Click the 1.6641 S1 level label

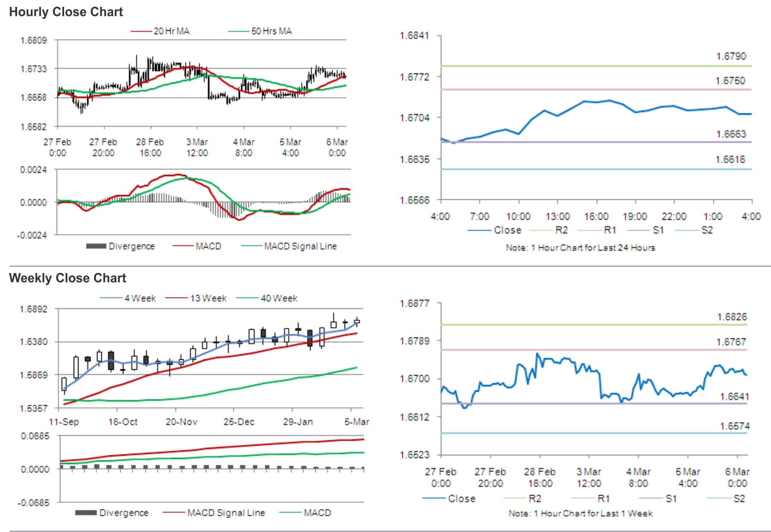pos(734,397)
